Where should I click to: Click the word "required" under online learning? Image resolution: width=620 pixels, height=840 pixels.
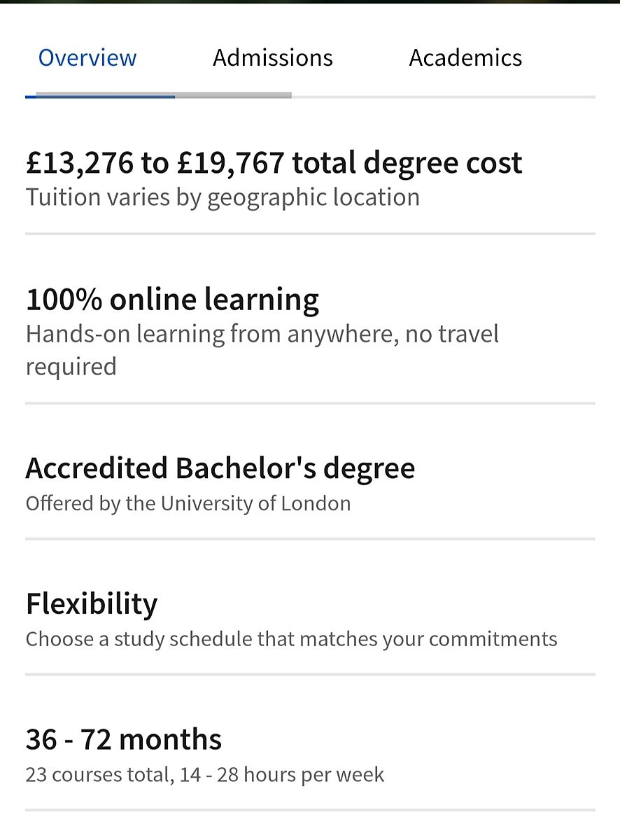tap(71, 366)
